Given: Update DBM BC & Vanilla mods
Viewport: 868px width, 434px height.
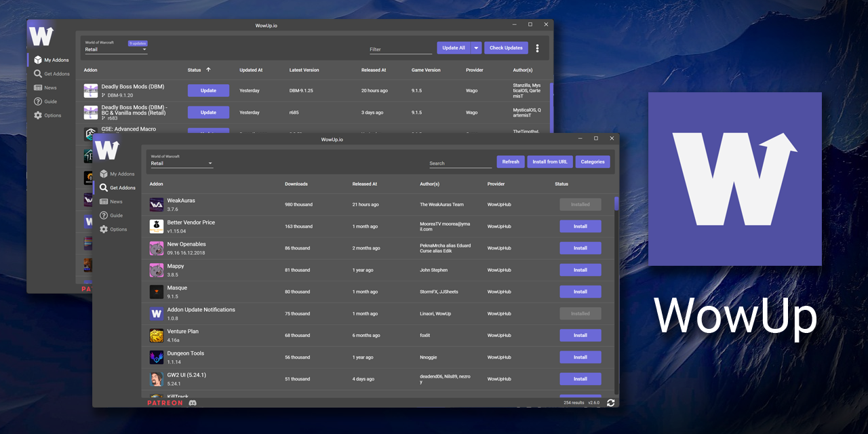Looking at the screenshot, I should pos(208,113).
